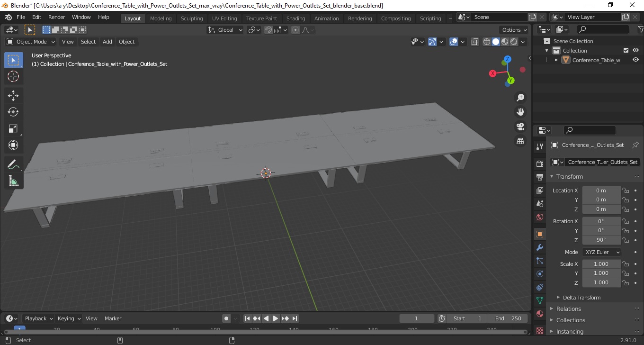Activate the Transform tool

pyautogui.click(x=13, y=145)
